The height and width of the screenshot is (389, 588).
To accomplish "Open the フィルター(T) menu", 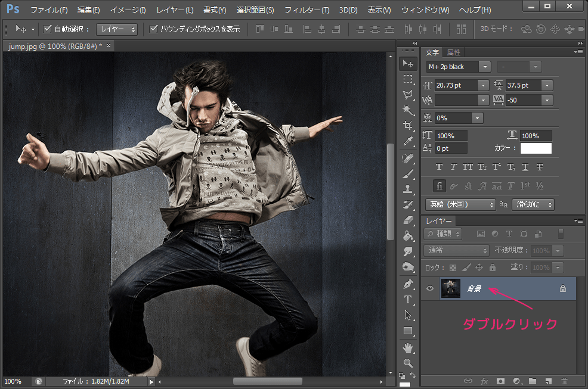I will coord(307,10).
